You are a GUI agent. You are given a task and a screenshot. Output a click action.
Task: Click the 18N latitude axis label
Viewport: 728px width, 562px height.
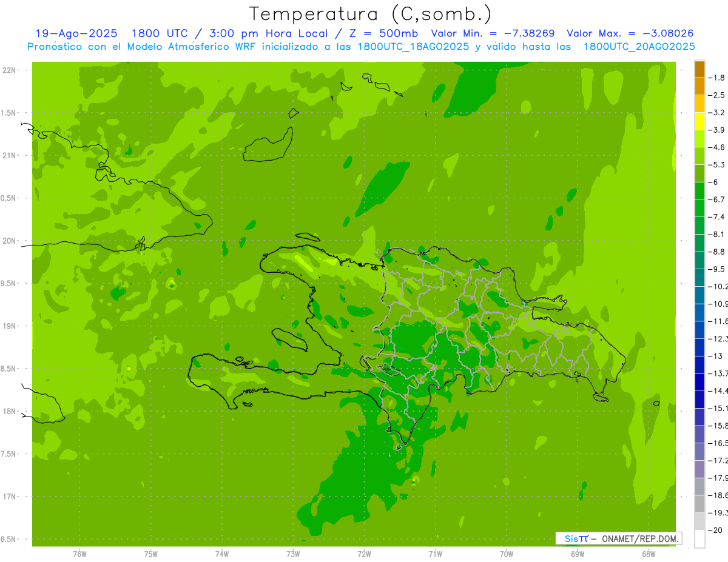9,411
